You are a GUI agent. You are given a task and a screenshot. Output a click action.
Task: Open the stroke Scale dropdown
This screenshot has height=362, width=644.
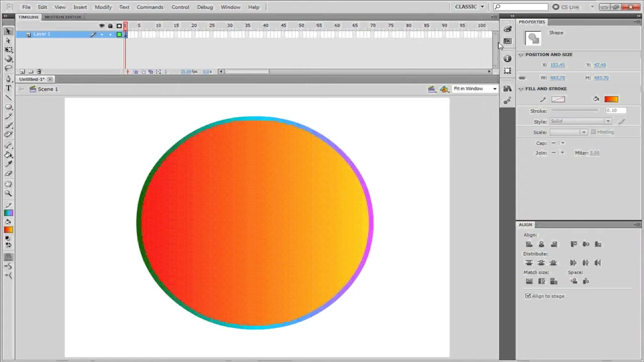[x=568, y=132]
